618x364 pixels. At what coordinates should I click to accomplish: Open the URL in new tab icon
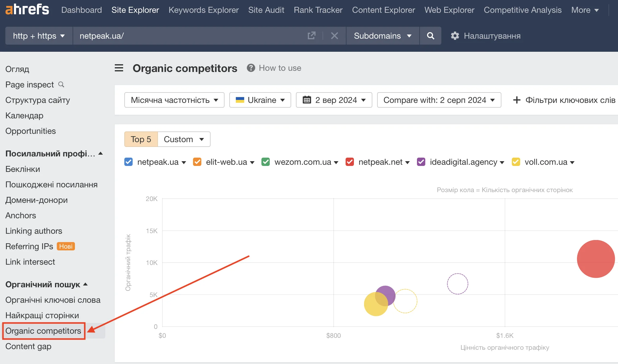311,36
